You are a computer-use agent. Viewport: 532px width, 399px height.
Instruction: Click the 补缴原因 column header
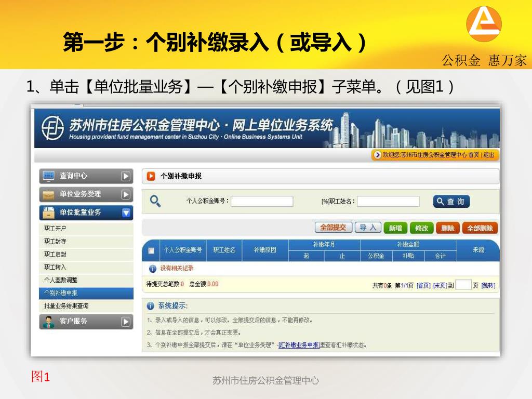click(265, 250)
